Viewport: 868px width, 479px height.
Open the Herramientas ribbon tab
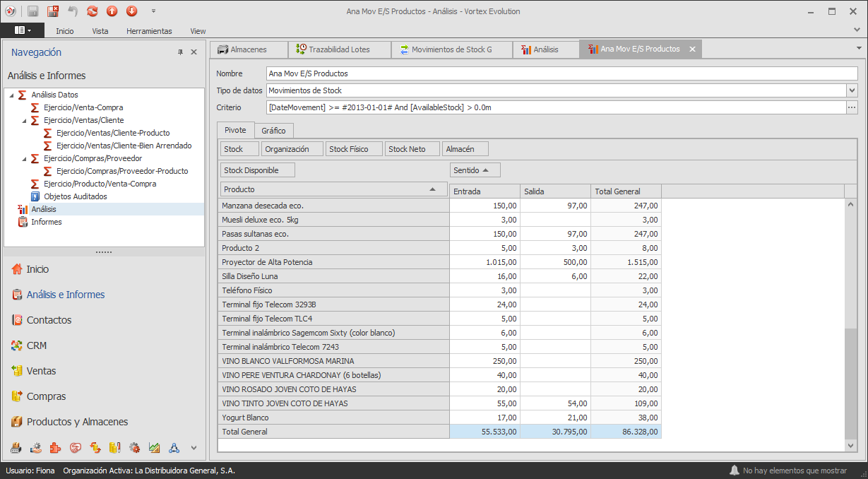click(x=149, y=31)
